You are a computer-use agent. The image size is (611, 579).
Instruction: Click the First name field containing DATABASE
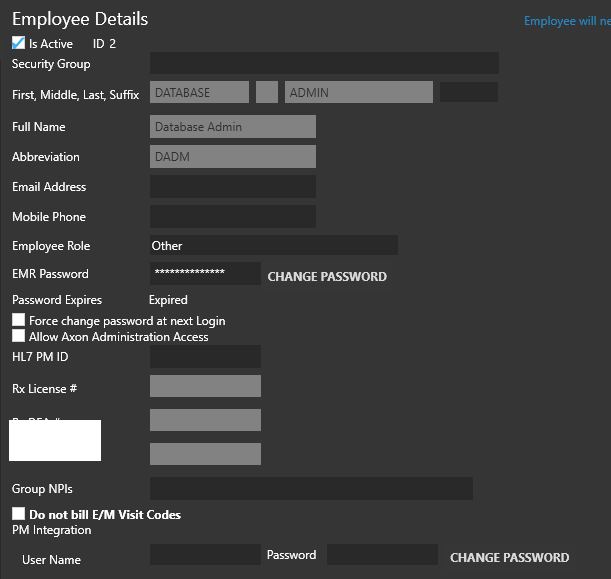[199, 93]
